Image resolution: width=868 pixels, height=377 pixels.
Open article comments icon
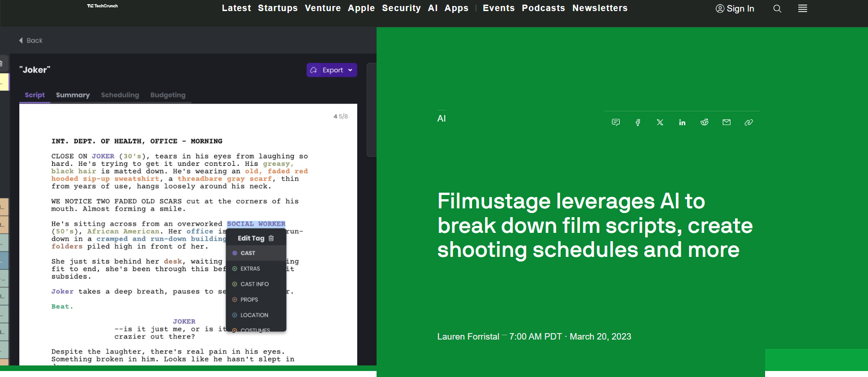click(616, 122)
